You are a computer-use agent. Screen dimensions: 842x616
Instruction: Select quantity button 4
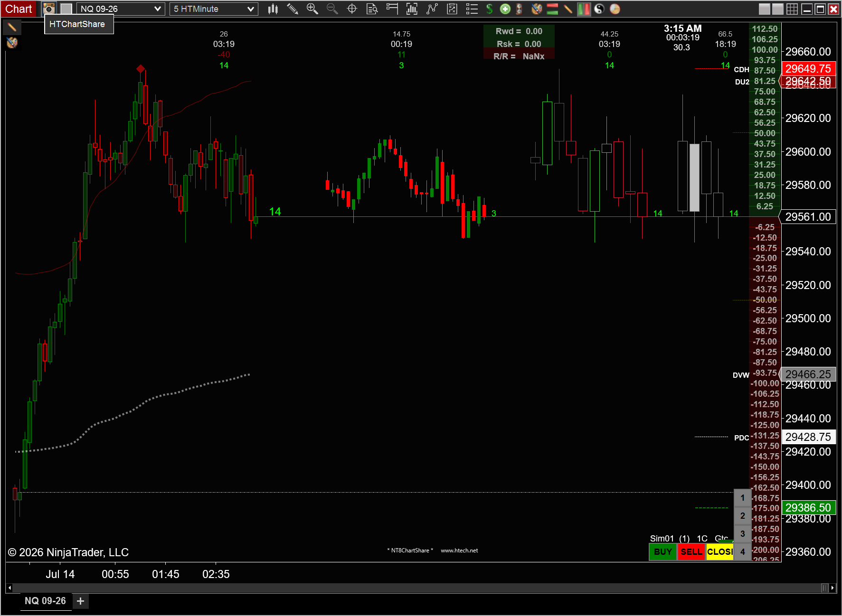(x=743, y=552)
